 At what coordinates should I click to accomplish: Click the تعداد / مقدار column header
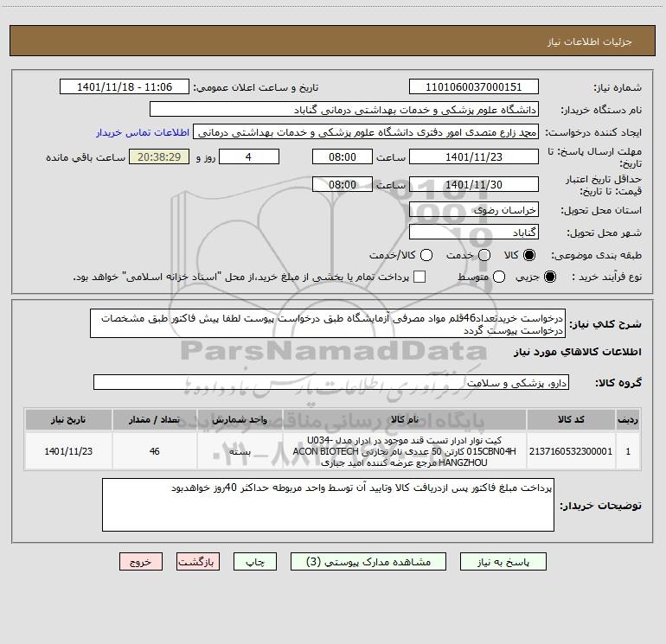click(155, 419)
